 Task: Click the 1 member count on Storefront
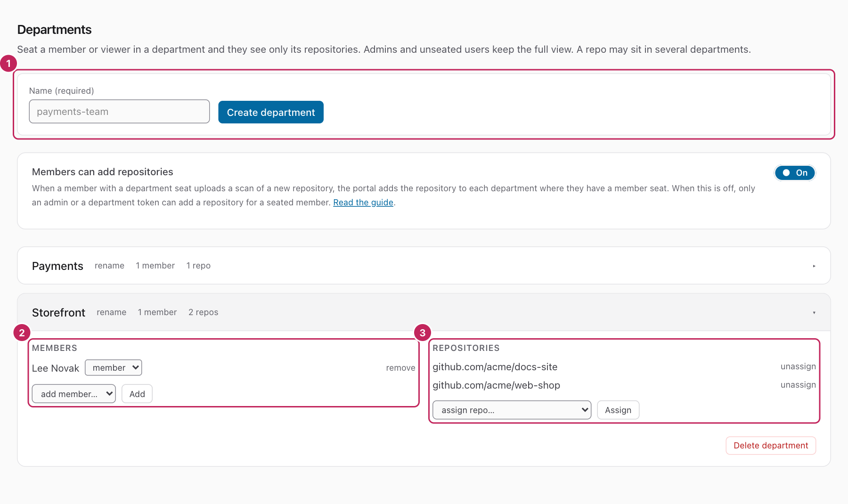[x=157, y=312]
